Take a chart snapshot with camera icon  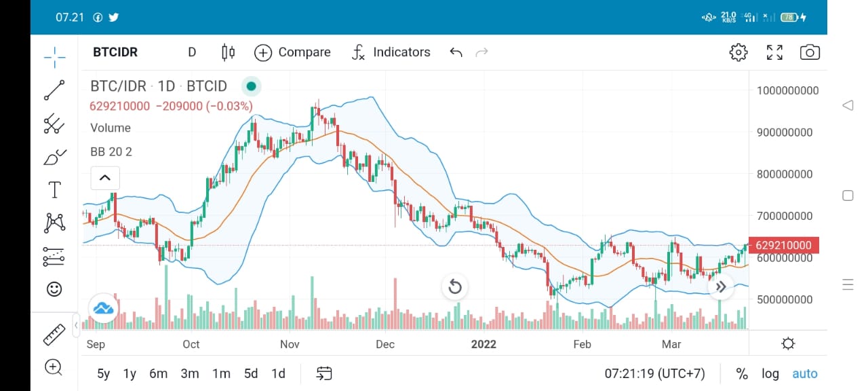coord(810,52)
